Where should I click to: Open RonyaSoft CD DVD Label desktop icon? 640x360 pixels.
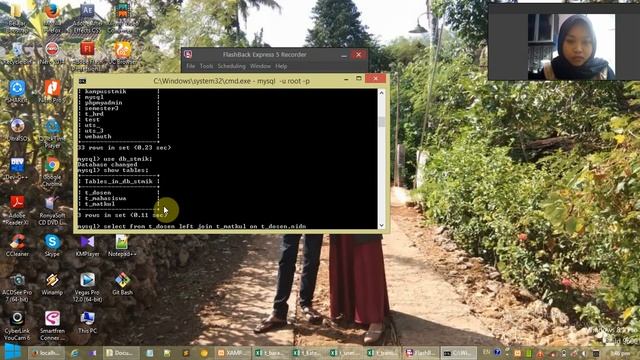(x=52, y=209)
